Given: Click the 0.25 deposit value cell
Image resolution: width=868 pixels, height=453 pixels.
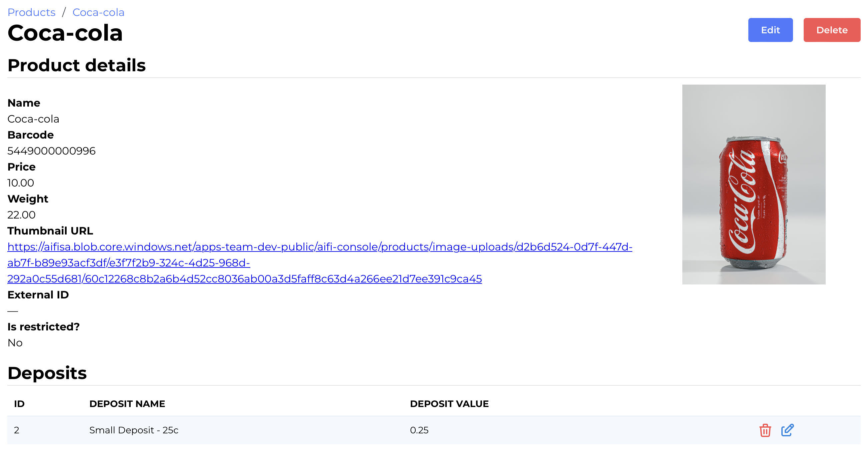Looking at the screenshot, I should [419, 430].
